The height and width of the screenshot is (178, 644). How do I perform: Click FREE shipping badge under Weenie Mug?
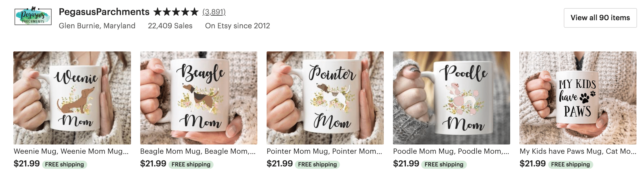(64, 164)
